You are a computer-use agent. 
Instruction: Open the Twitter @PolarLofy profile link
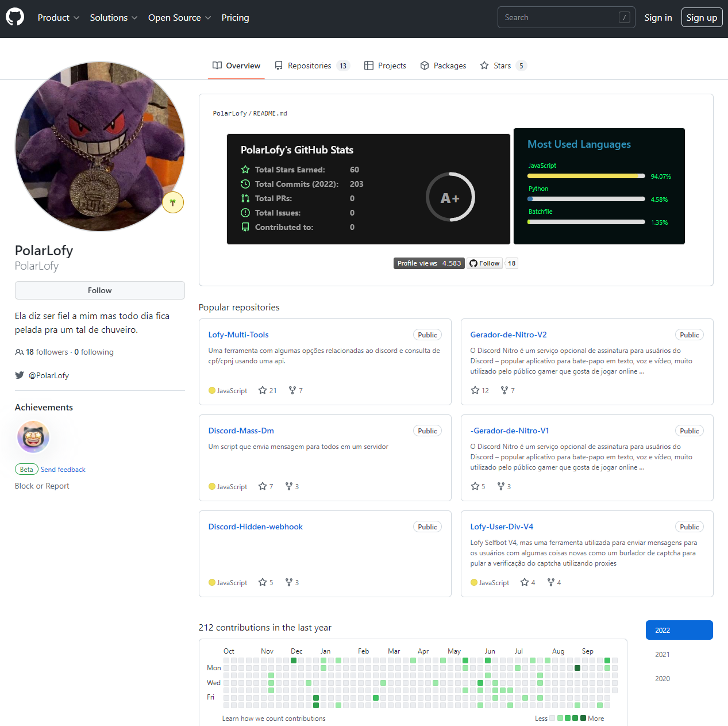[x=49, y=375]
